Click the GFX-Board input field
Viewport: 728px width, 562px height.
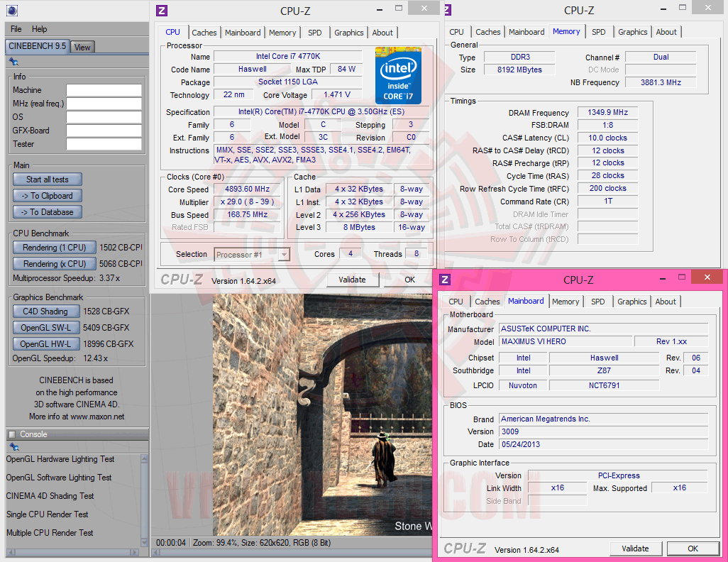pyautogui.click(x=104, y=131)
